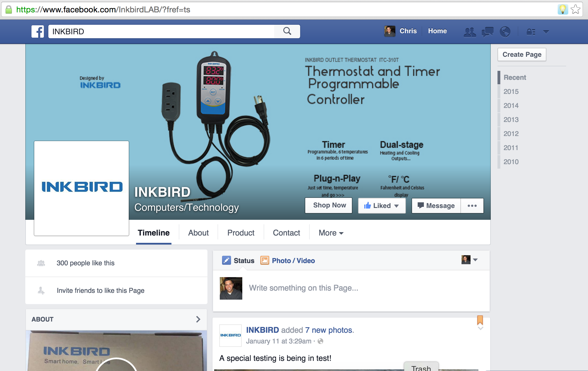Click the browser bookmark star icon
The image size is (588, 371).
pyautogui.click(x=576, y=10)
